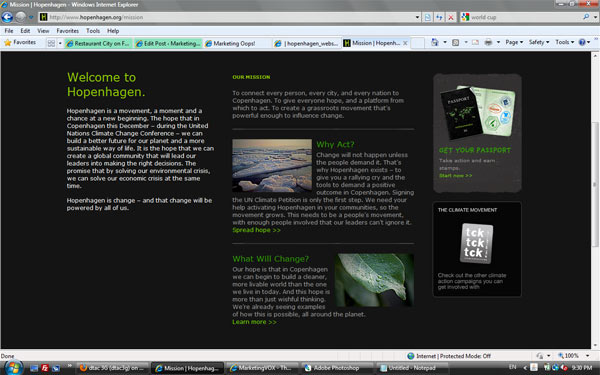Click the Feeds icon in command bar

(455, 42)
